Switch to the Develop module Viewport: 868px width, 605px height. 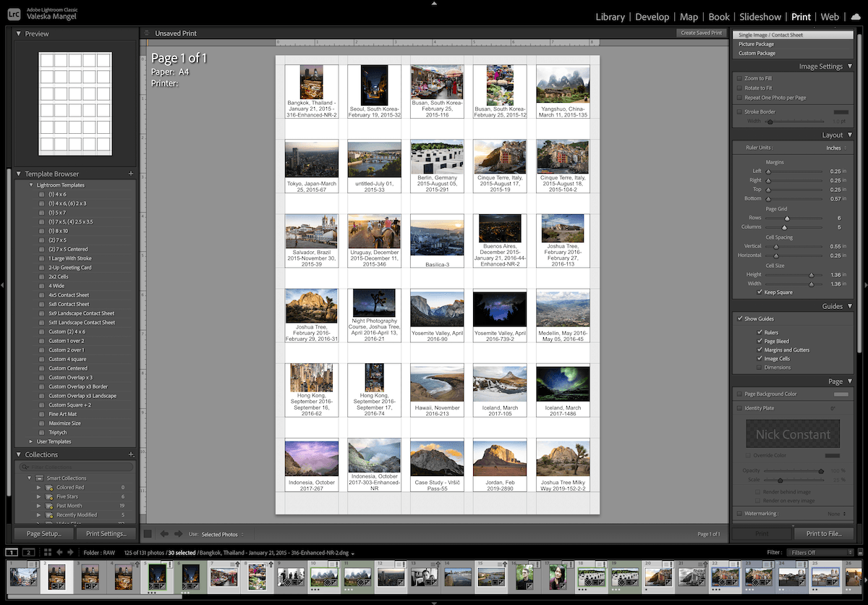[652, 17]
